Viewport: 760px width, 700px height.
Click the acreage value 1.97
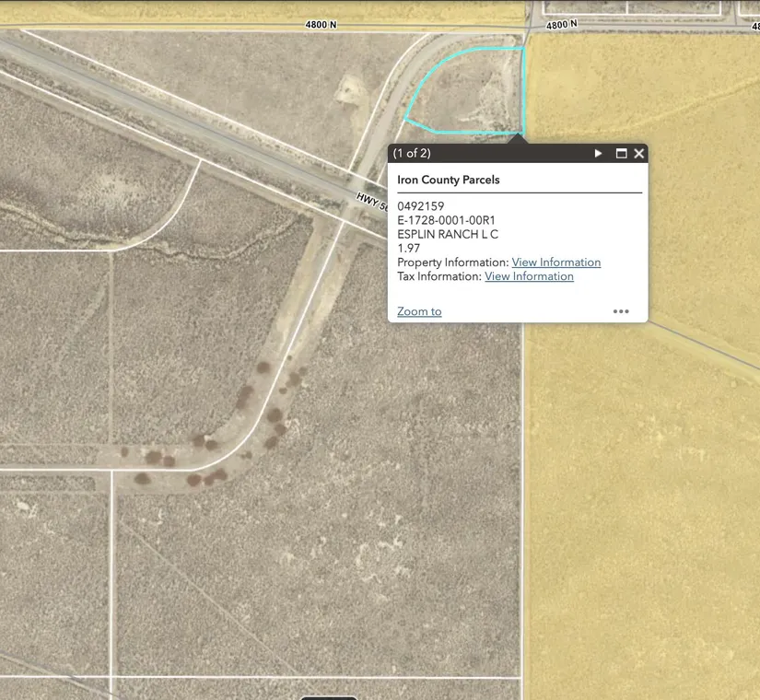408,248
